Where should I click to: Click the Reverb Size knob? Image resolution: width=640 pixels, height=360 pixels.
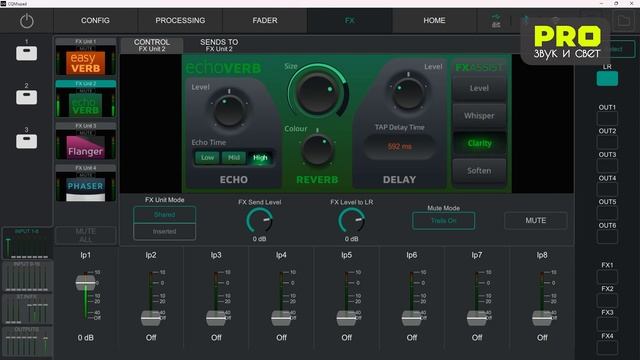(x=318, y=93)
